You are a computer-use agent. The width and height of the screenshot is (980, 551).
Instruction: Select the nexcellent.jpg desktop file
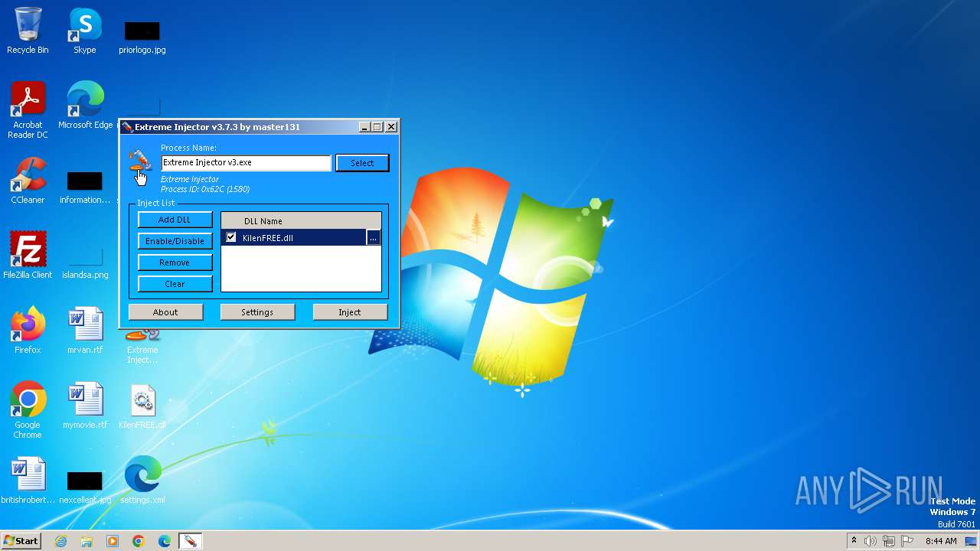click(85, 487)
